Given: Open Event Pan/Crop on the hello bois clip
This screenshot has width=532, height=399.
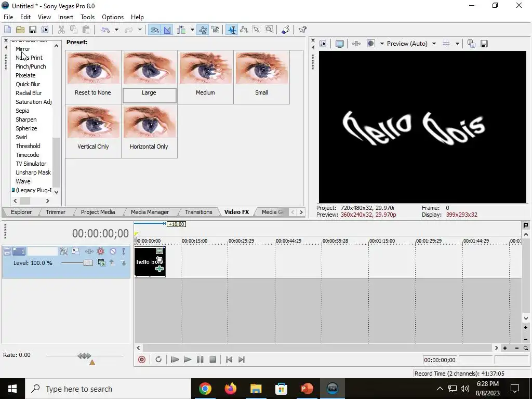Looking at the screenshot, I should tap(159, 261).
